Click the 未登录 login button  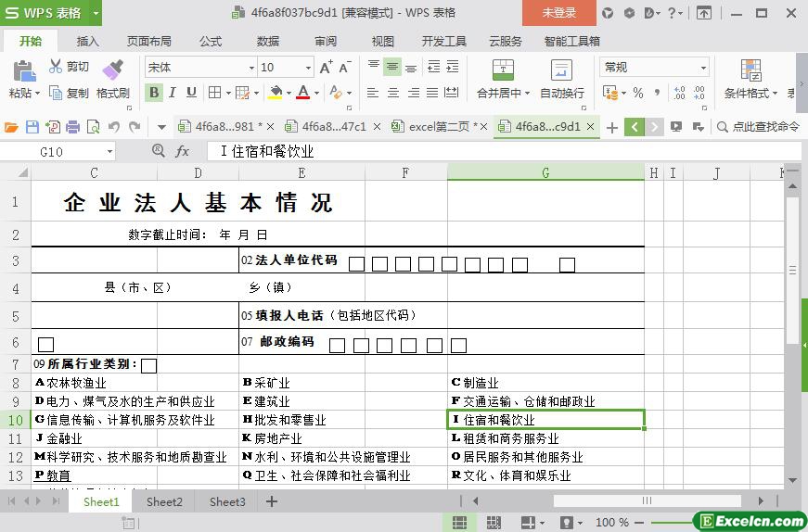(558, 13)
